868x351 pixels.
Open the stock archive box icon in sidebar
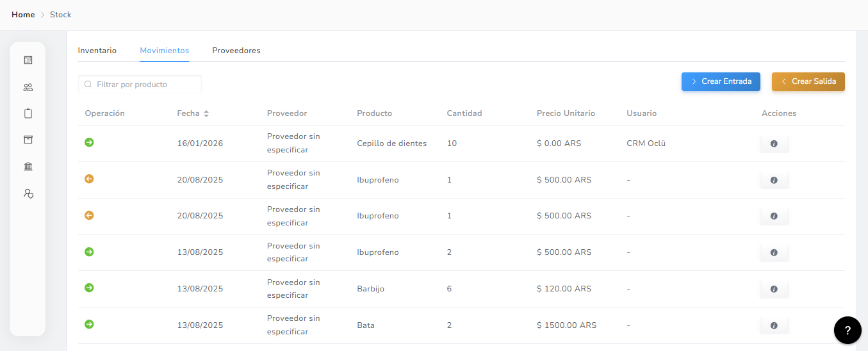coord(28,140)
